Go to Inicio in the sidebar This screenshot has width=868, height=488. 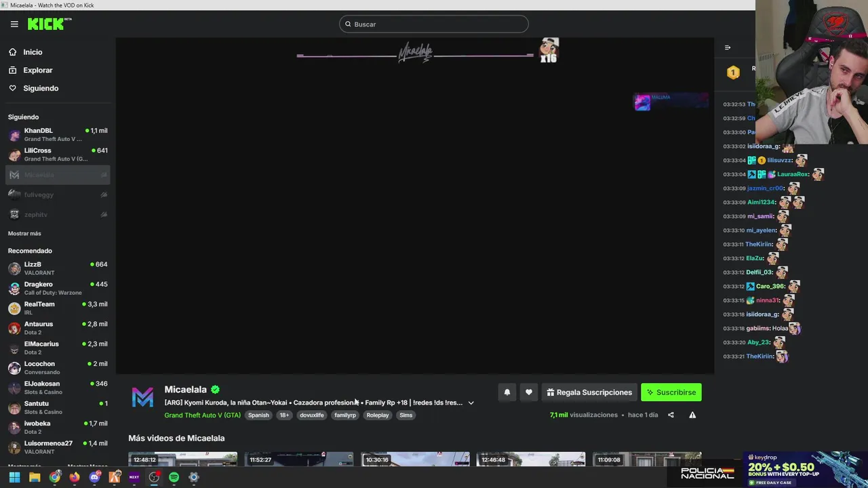coord(33,52)
